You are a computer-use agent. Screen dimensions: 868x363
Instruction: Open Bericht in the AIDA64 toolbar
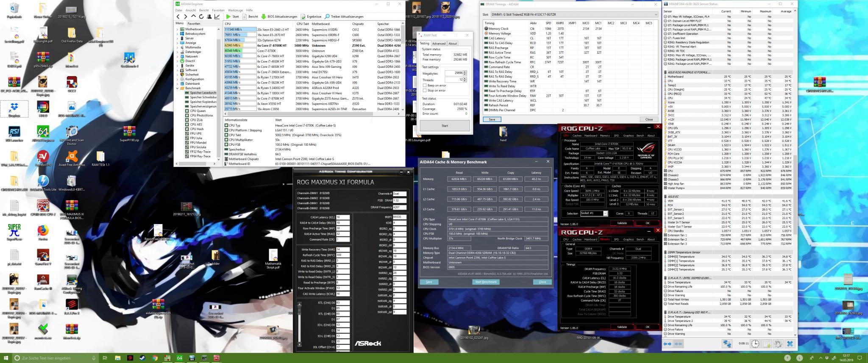pyautogui.click(x=250, y=17)
